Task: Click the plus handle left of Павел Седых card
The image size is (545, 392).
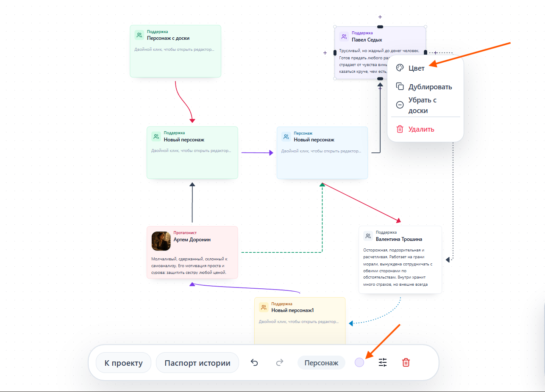Action: 325,53
